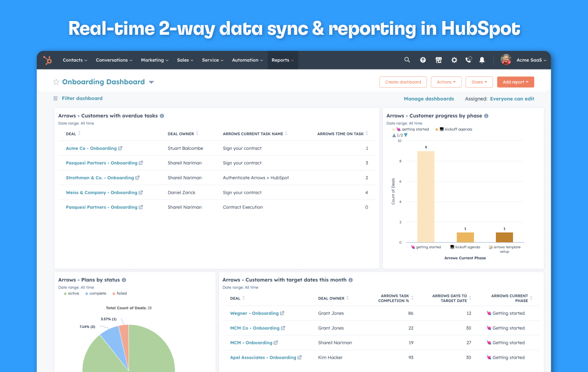Toggle the active legend item in pie chart
Screen dimensions: 588x372
click(x=71, y=293)
